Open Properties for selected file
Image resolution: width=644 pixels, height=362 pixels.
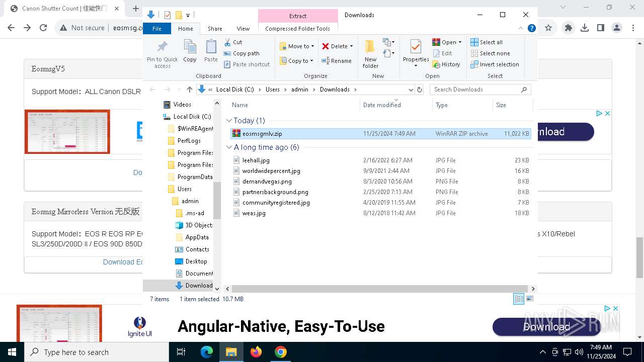[x=416, y=52]
